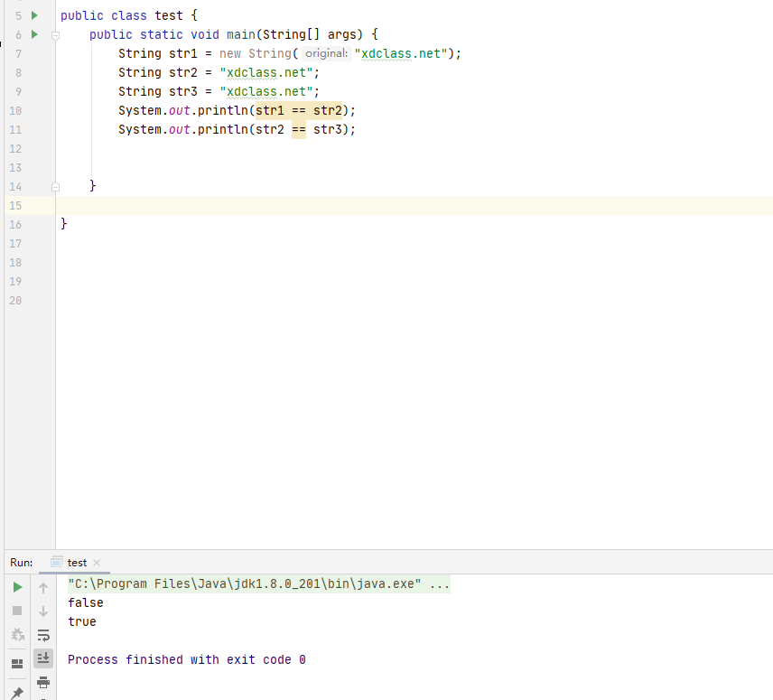Click the class name 'test' on line 5
Image resolution: width=773 pixels, height=700 pixels.
(x=169, y=15)
